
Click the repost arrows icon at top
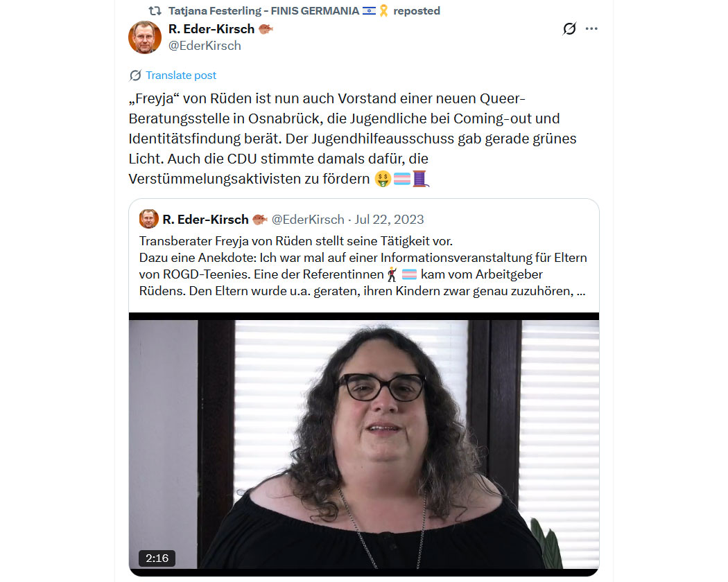[155, 10]
